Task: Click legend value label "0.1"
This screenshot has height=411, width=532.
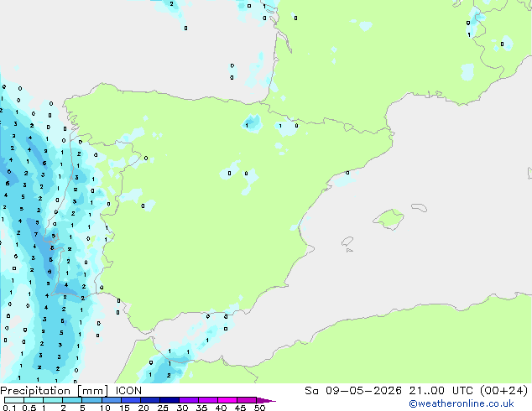Action: tap(9, 408)
